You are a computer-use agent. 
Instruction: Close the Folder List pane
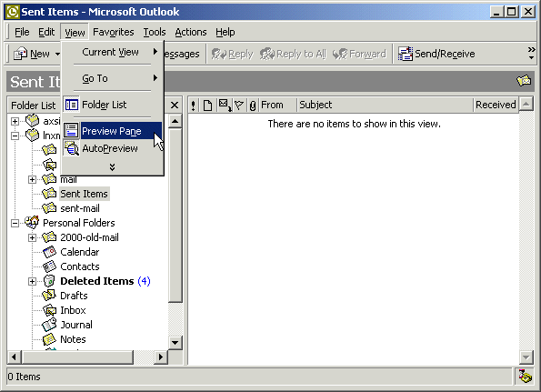point(175,105)
